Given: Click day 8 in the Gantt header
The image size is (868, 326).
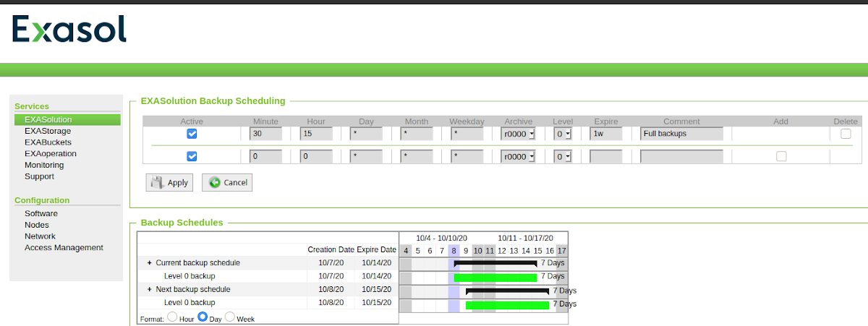Looking at the screenshot, I should [x=454, y=251].
